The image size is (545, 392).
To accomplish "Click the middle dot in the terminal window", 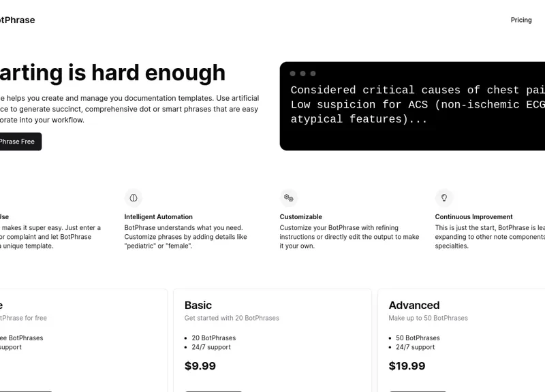I will point(303,73).
